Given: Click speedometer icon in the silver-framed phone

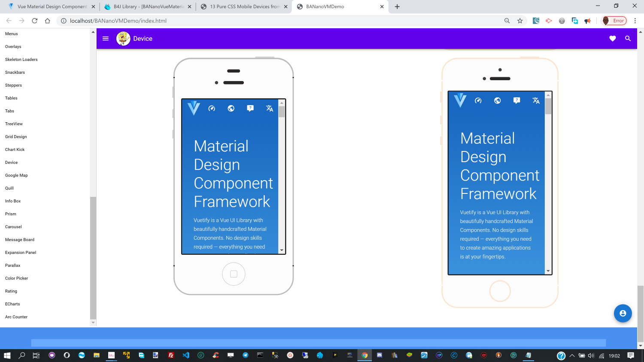Looking at the screenshot, I should (212, 109).
